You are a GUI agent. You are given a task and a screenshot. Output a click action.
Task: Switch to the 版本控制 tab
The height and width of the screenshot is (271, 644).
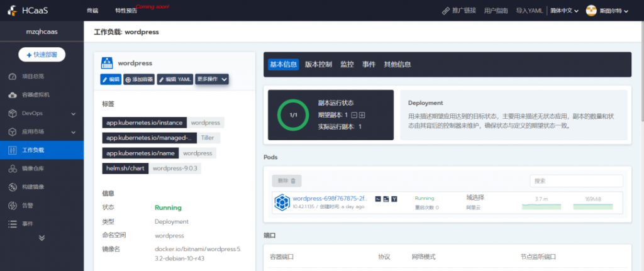(x=318, y=65)
